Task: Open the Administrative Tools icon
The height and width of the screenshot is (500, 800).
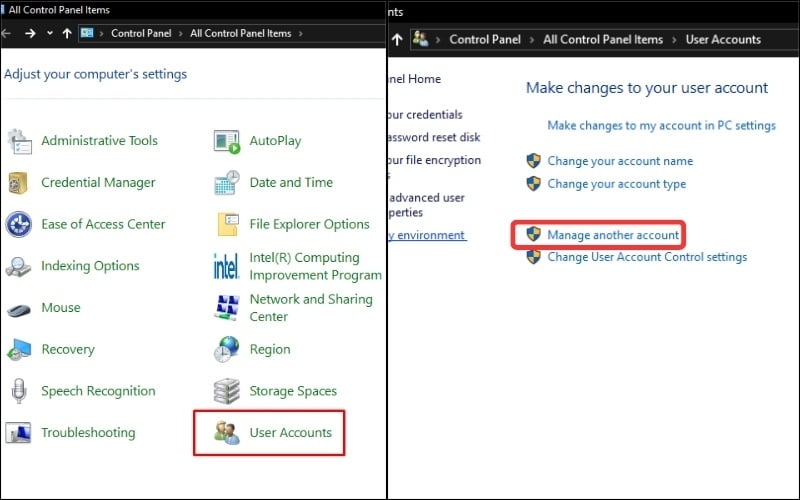Action: (x=19, y=141)
